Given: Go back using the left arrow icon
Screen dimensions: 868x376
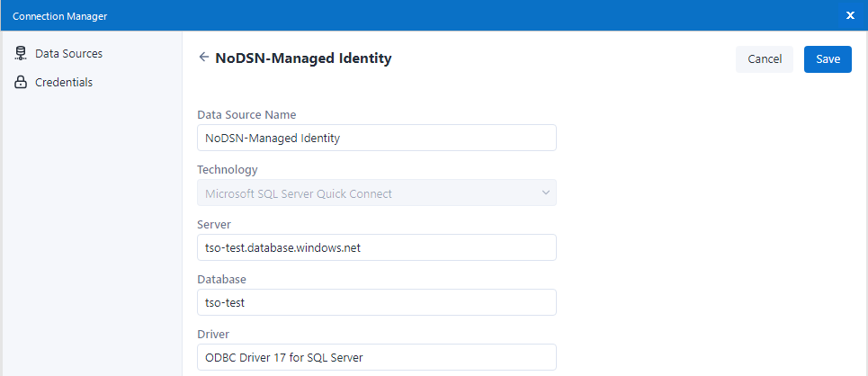Looking at the screenshot, I should click(x=204, y=58).
